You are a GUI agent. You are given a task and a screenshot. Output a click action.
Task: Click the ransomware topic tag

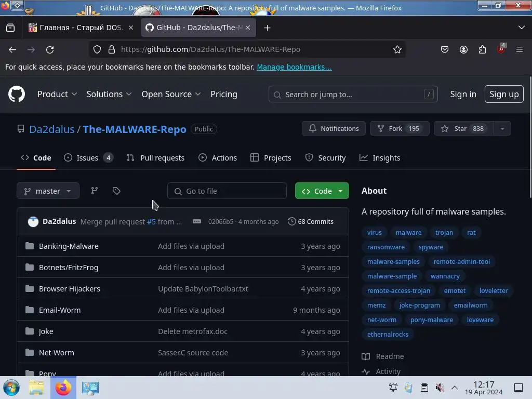pos(386,247)
